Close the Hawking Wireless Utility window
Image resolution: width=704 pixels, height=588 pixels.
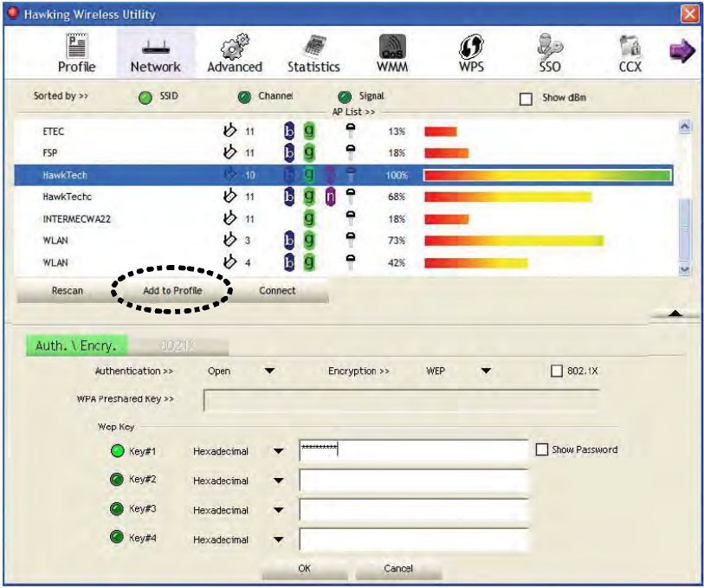point(689,14)
